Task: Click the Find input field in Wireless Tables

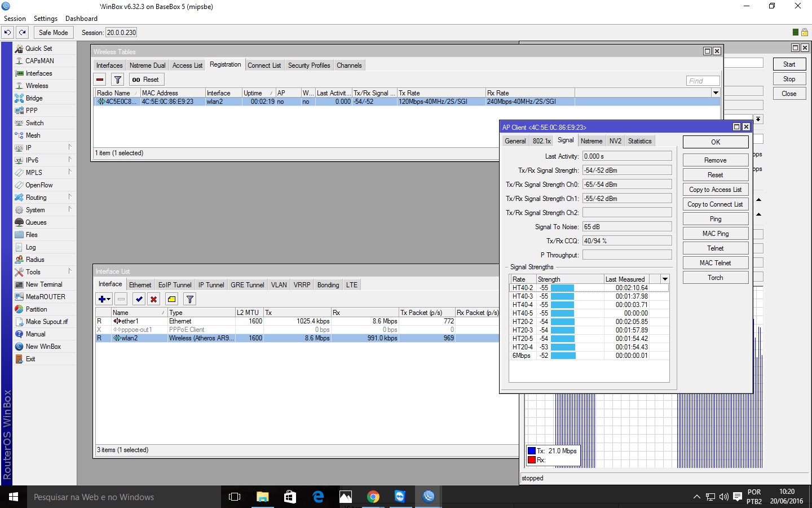Action: tap(703, 81)
